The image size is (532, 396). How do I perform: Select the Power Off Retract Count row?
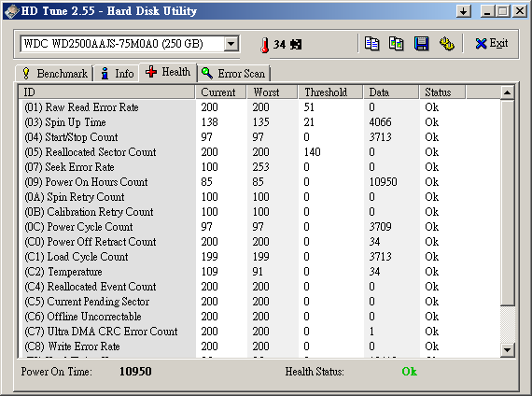[x=259, y=242]
